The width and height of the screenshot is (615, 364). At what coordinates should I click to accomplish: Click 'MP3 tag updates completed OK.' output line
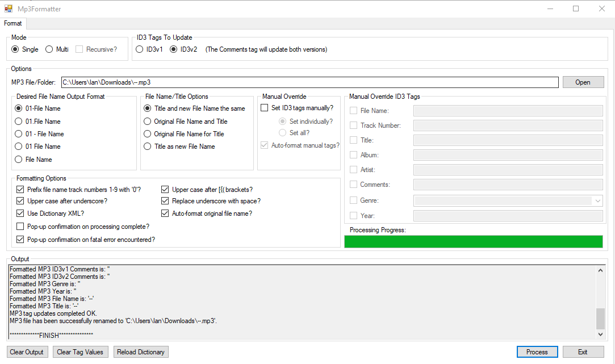click(53, 314)
